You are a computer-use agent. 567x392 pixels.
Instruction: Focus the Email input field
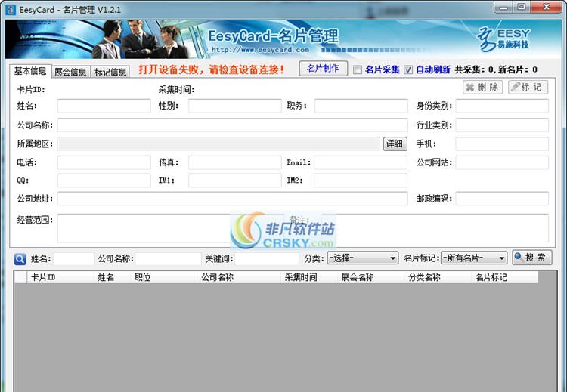click(361, 162)
